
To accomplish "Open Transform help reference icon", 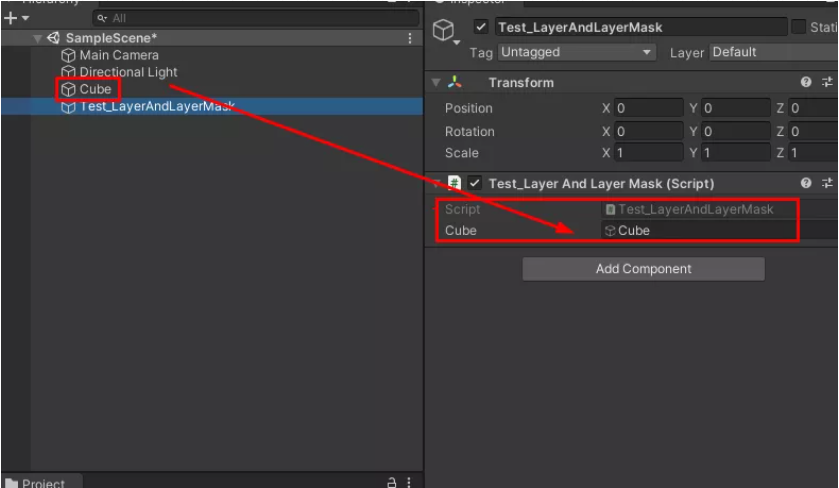I will tap(806, 82).
